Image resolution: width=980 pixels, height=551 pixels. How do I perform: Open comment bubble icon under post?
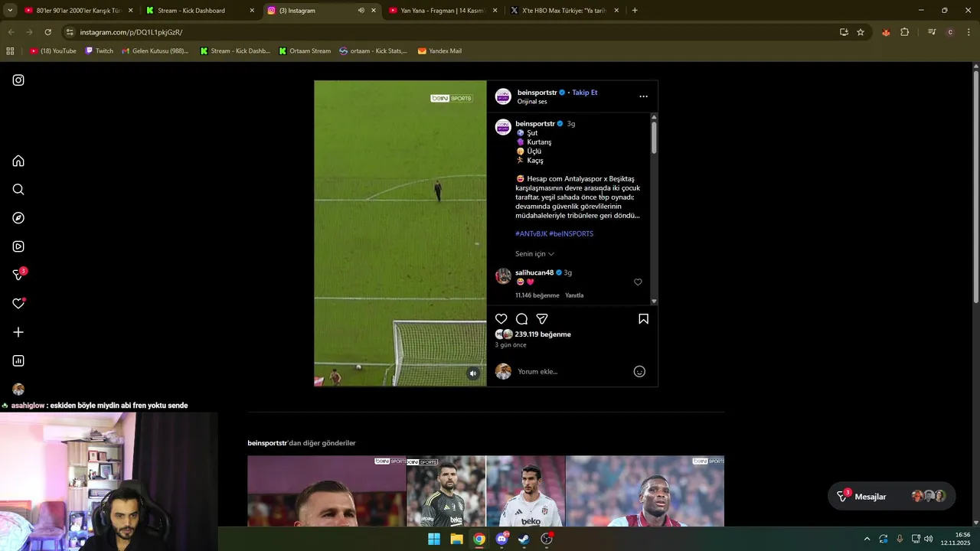(521, 318)
